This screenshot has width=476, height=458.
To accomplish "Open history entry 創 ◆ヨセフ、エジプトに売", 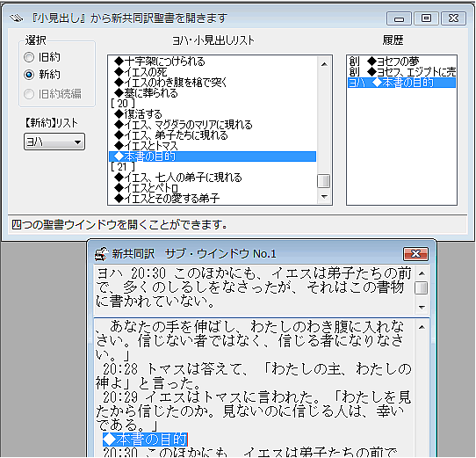I will point(402,72).
